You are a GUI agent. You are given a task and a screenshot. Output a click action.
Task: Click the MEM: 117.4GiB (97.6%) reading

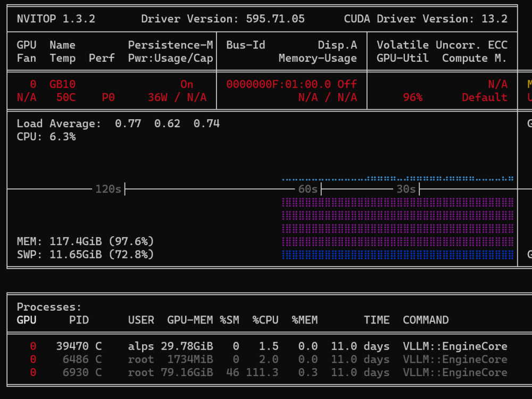click(x=85, y=241)
